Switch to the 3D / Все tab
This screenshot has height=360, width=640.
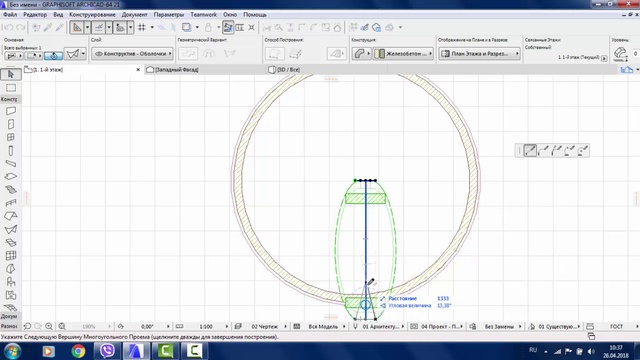(288, 70)
